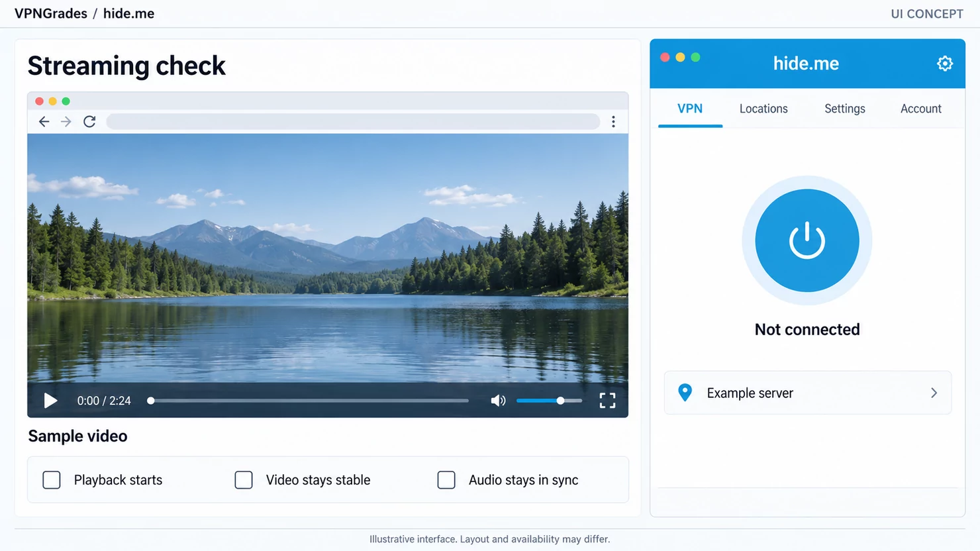
Task: Enter fullscreen video mode
Action: pyautogui.click(x=607, y=401)
